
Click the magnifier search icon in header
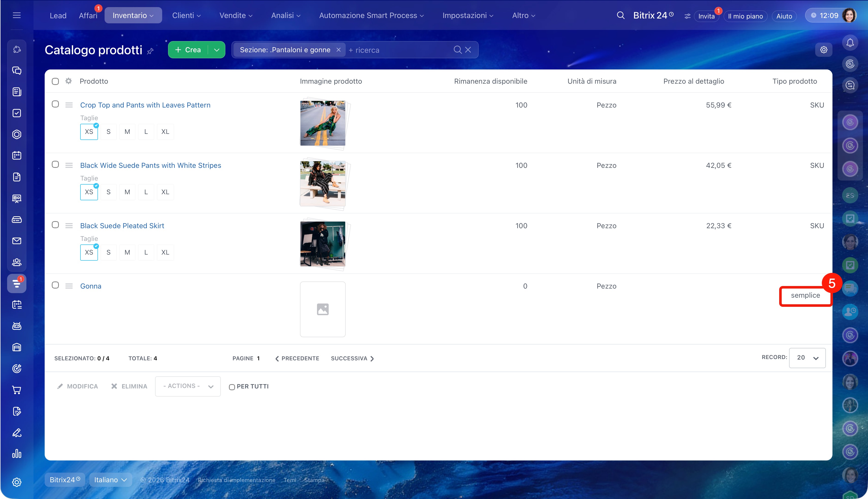[x=620, y=15]
